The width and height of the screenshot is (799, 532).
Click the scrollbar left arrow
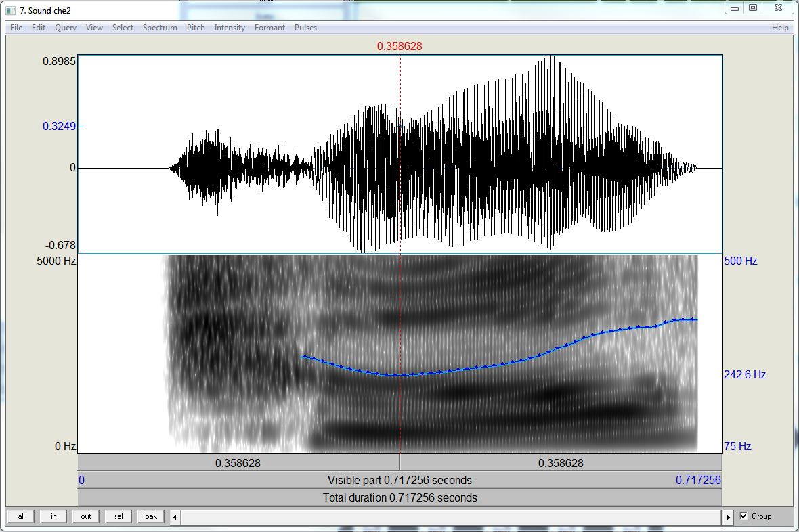pyautogui.click(x=175, y=516)
